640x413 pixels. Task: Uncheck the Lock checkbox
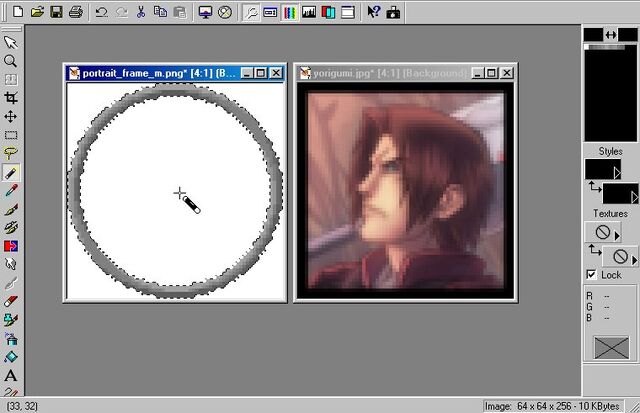click(591, 275)
